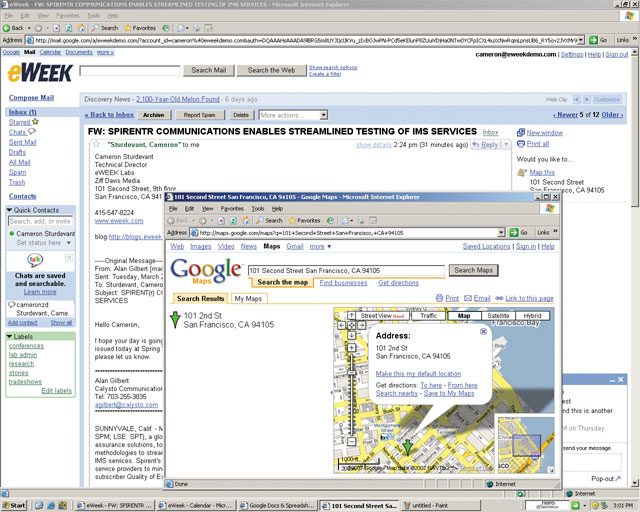Open main window address bar dropdown

click(581, 40)
